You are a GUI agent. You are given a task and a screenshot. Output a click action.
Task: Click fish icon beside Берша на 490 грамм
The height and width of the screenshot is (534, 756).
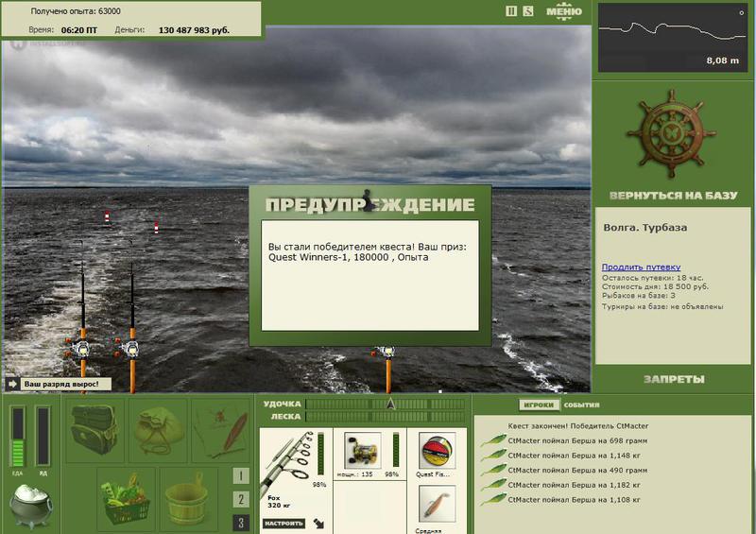click(492, 470)
